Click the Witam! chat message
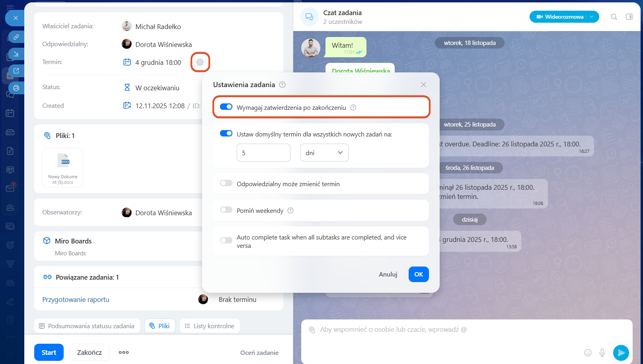This screenshot has width=643, height=364. (346, 47)
